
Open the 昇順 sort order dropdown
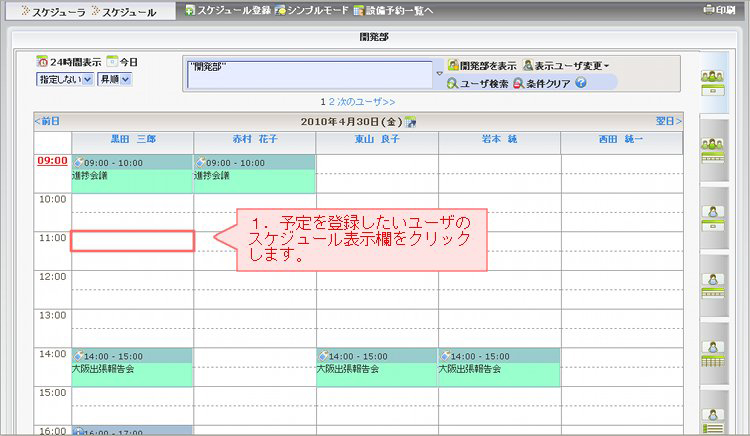(x=114, y=79)
